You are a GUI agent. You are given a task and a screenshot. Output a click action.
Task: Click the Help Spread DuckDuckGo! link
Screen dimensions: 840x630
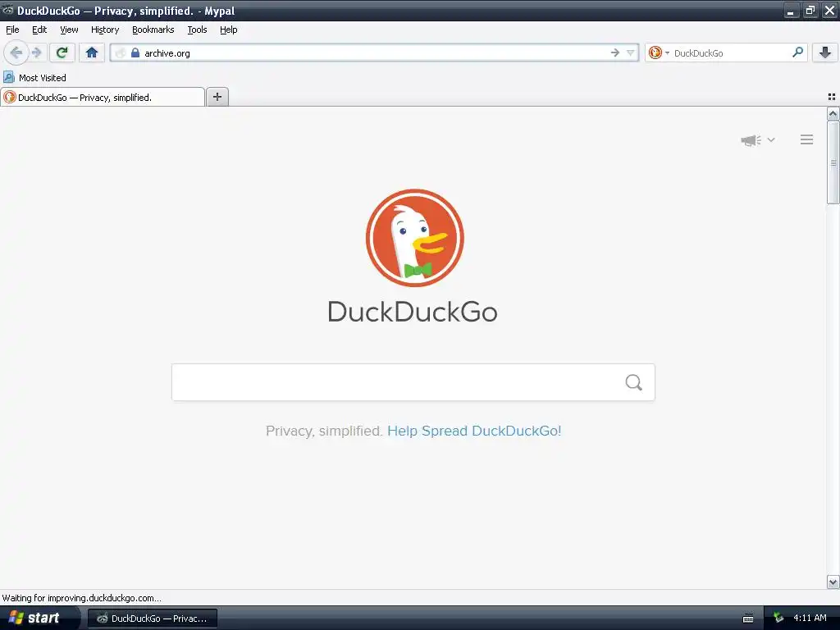(x=474, y=431)
